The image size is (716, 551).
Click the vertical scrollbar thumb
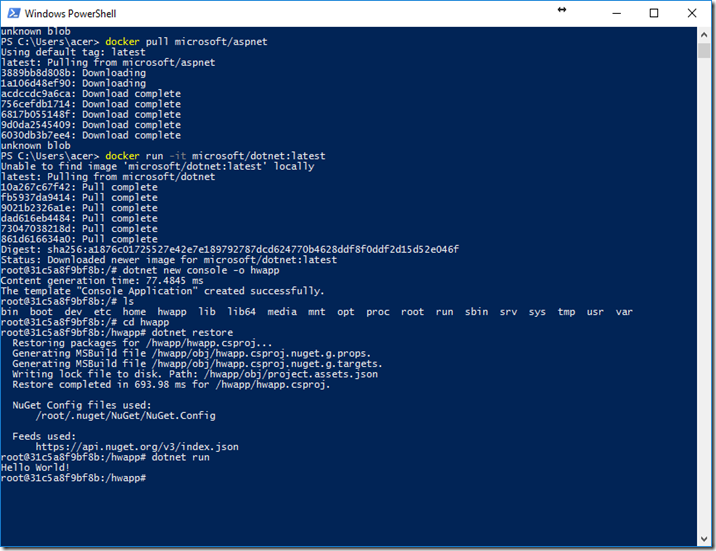704,51
